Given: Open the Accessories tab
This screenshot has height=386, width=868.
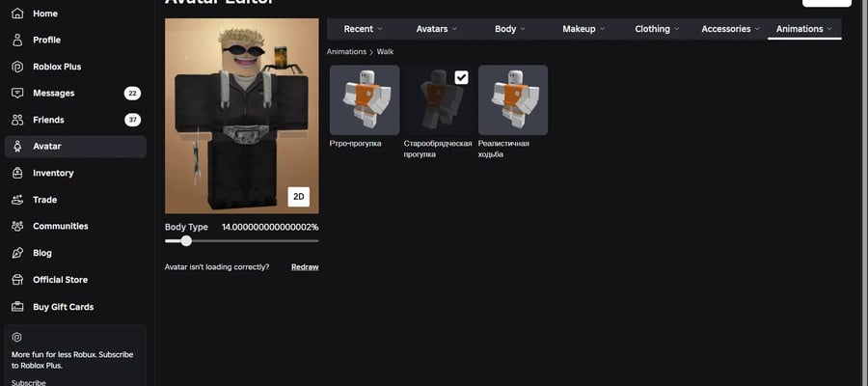Looking at the screenshot, I should (x=731, y=29).
